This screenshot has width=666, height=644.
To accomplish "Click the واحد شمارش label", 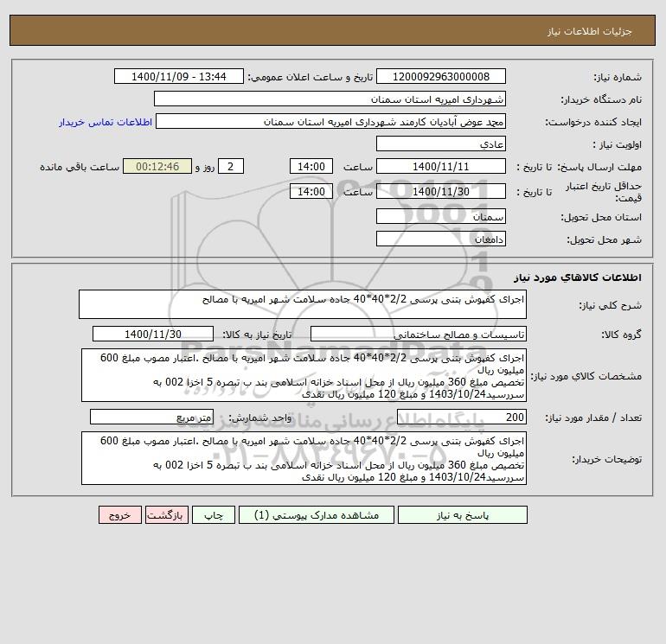I will (x=260, y=418).
